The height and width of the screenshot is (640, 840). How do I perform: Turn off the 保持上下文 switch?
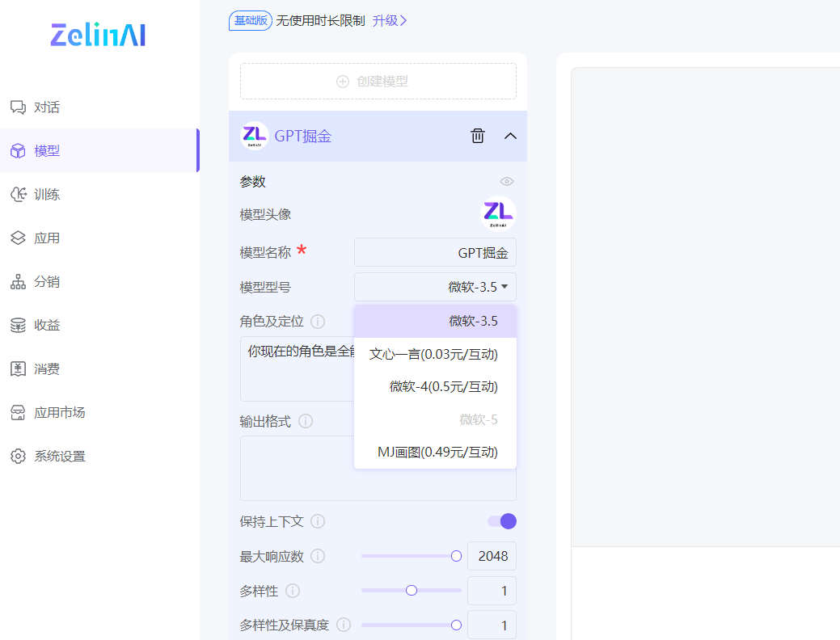coord(502,521)
